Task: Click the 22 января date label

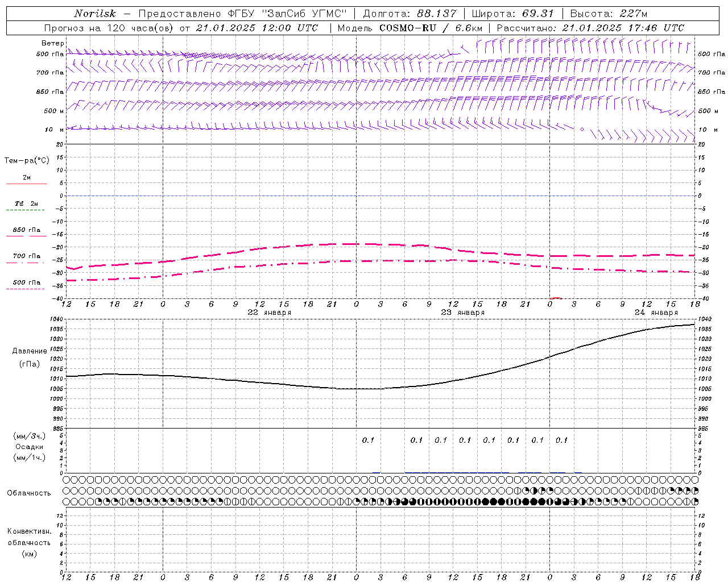Action: [270, 313]
